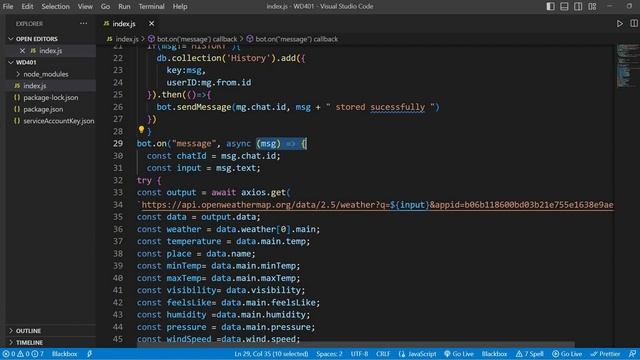
Task: Open errors and warnings count in status bar
Action: click(22, 354)
